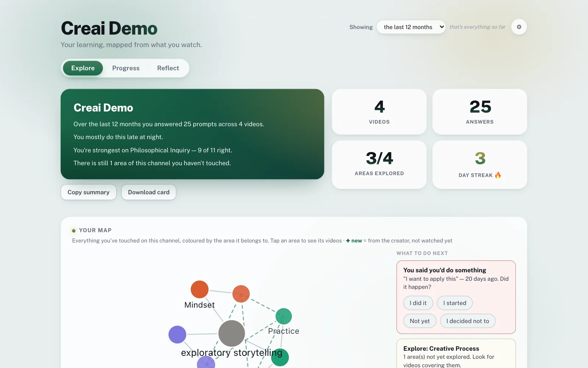Choose the 'I did it' response
Image resolution: width=588 pixels, height=368 pixels.
click(x=418, y=303)
